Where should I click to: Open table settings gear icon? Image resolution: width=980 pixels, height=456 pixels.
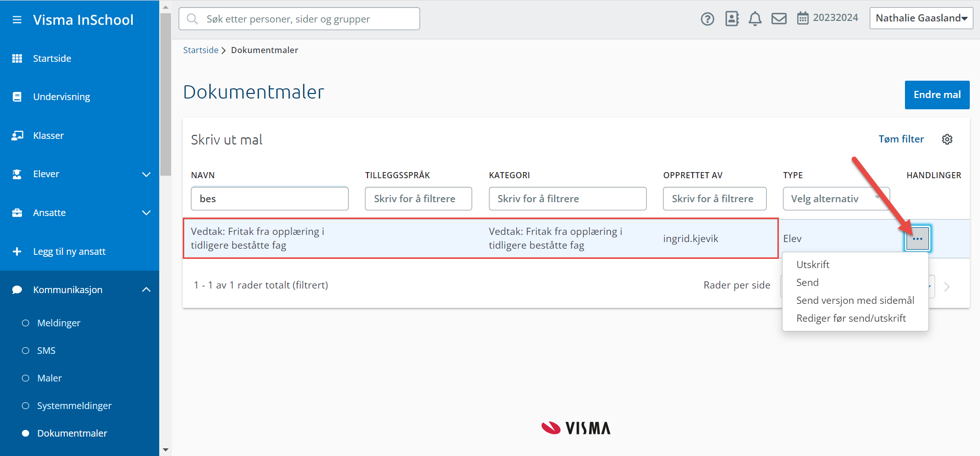pos(947,139)
